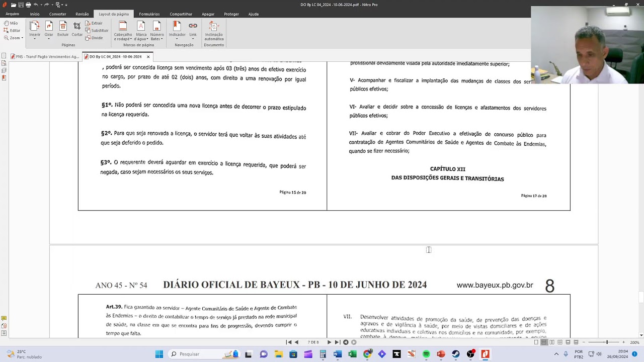
Task: Open Spotify from the taskbar
Action: tap(426, 354)
